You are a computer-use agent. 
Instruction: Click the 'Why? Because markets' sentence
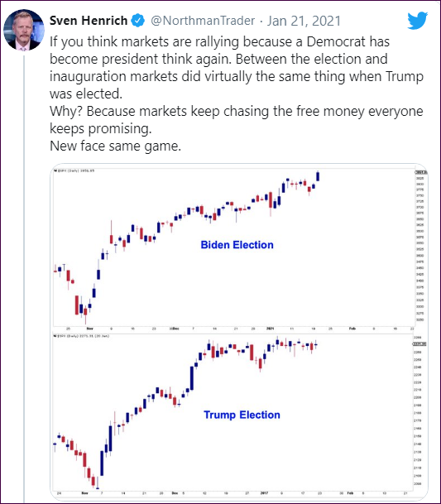(x=237, y=119)
